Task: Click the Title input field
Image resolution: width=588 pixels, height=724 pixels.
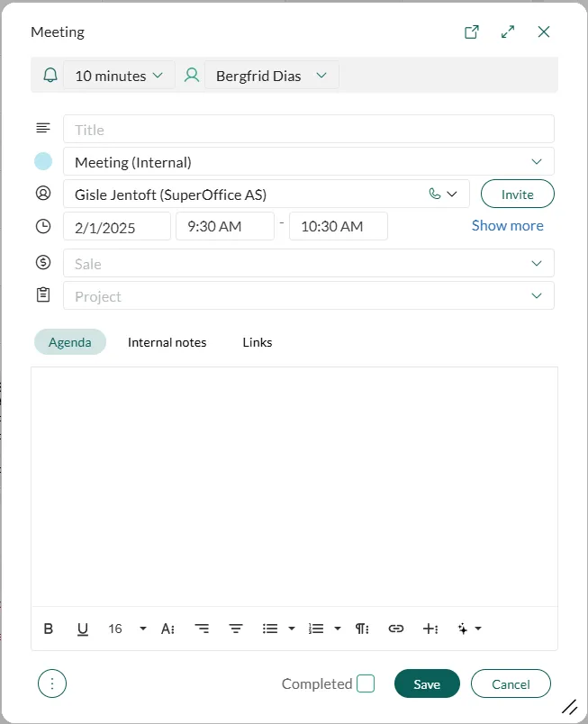Action: (308, 130)
